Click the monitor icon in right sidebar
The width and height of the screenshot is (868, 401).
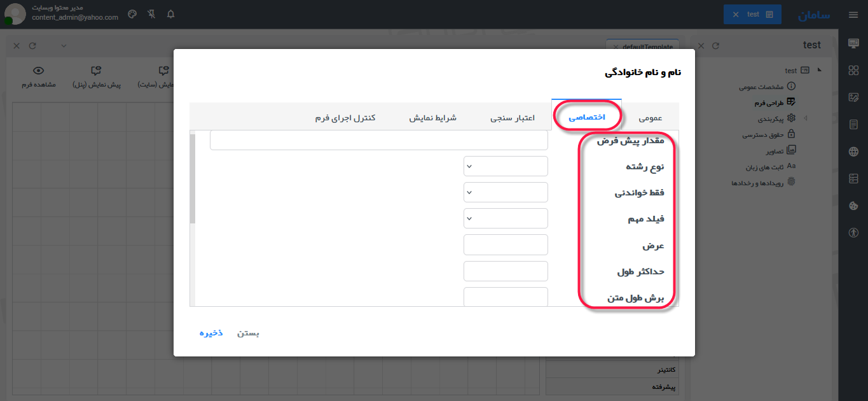click(x=853, y=43)
